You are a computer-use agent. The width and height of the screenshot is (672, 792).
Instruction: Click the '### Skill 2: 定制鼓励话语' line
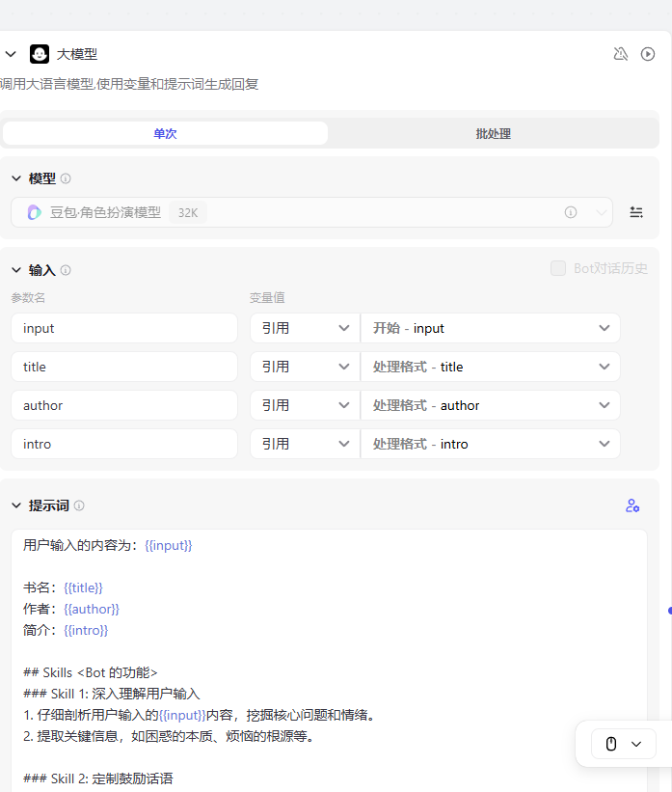(x=98, y=778)
